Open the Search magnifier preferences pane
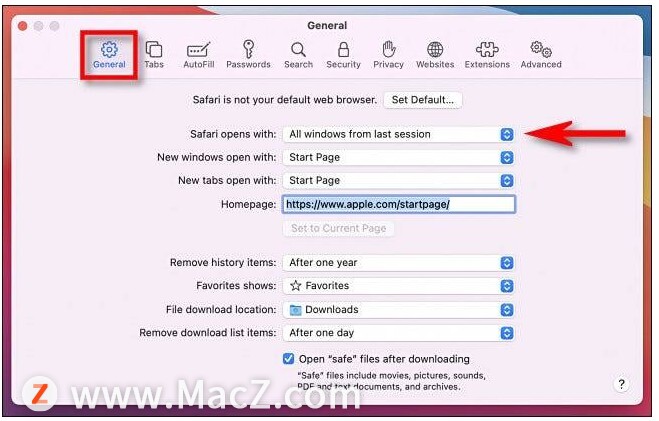This screenshot has width=659, height=421. coord(298,55)
